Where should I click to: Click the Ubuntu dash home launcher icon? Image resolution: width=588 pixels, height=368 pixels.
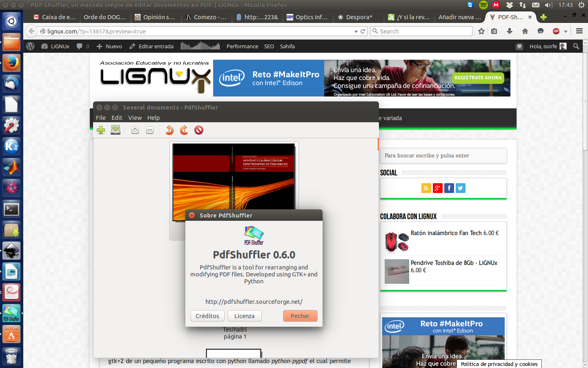tap(11, 21)
